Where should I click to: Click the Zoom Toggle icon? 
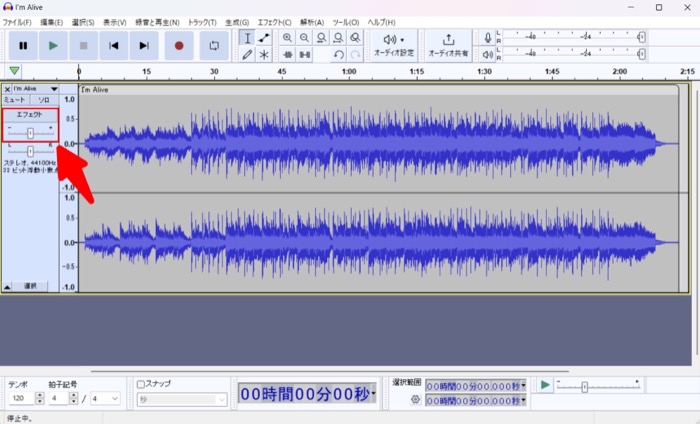tap(355, 38)
